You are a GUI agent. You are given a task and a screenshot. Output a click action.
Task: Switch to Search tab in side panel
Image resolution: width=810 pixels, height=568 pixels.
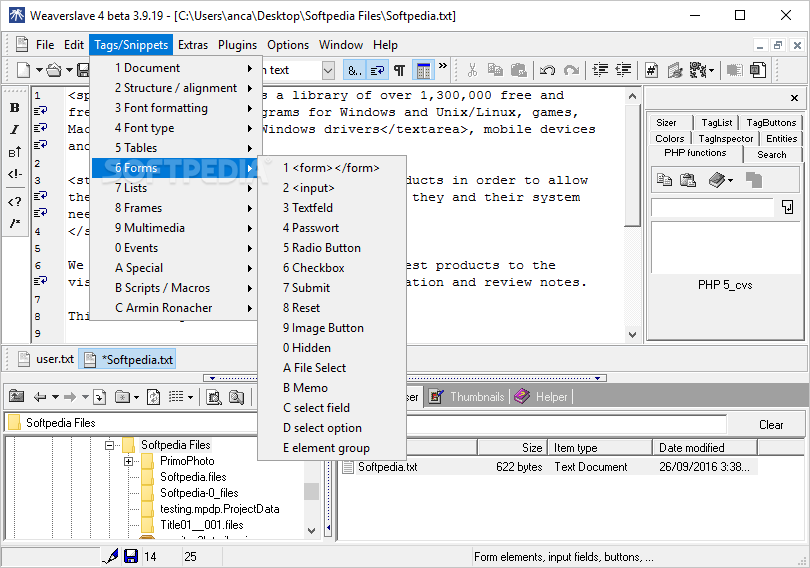pyautogui.click(x=772, y=154)
